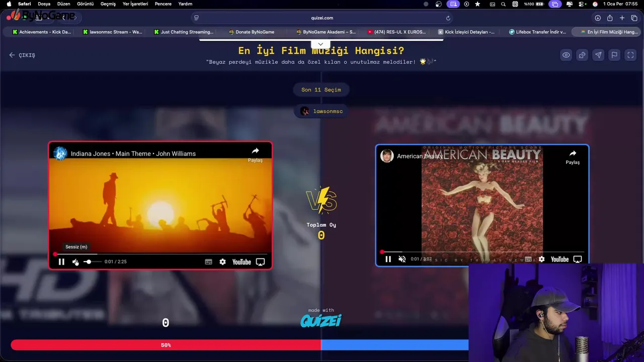Open the Safari share menu
644x362 pixels.
point(610,18)
